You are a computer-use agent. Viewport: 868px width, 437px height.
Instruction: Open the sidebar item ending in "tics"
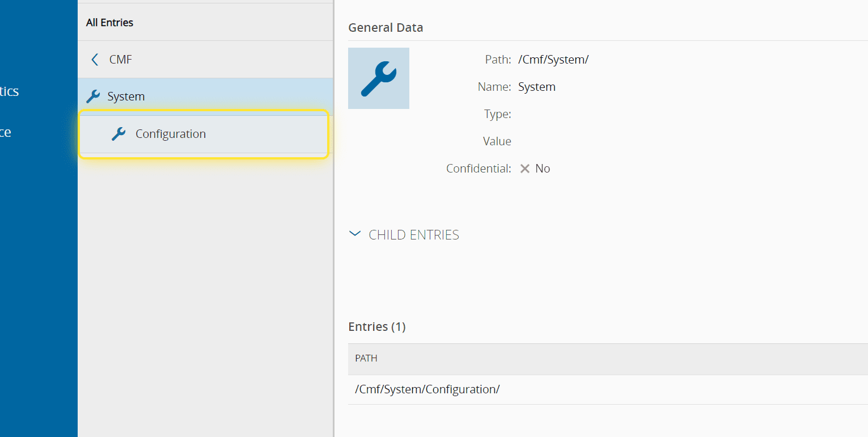(x=9, y=91)
